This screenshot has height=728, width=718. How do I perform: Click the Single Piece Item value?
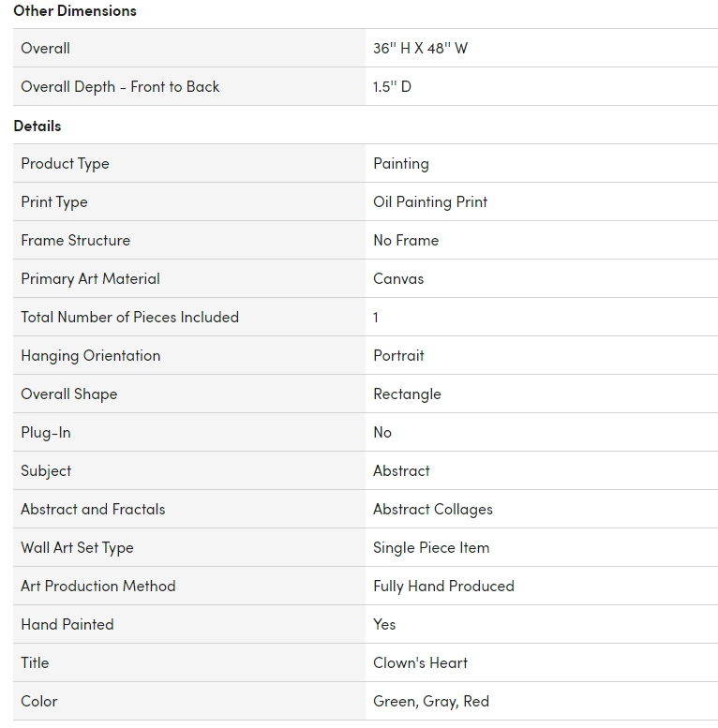431,548
